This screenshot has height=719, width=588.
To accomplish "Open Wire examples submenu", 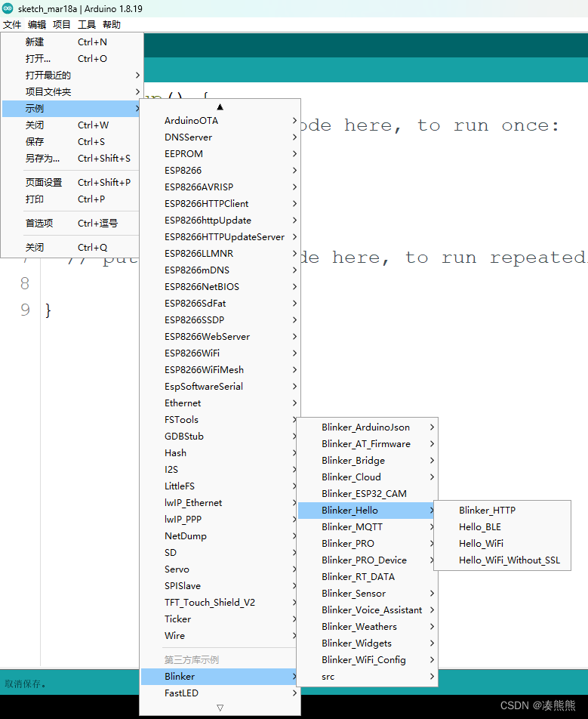I will coord(219,636).
